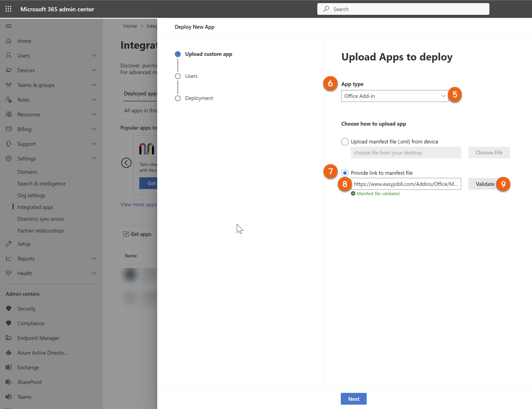Click the hamburger navigation menu icon
Screen dimensions: 532x409
[8, 26]
